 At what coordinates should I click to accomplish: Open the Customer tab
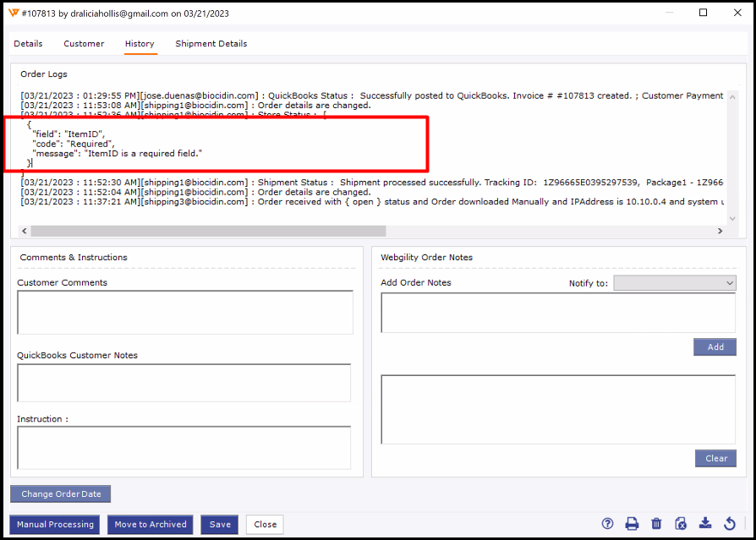[x=84, y=44]
